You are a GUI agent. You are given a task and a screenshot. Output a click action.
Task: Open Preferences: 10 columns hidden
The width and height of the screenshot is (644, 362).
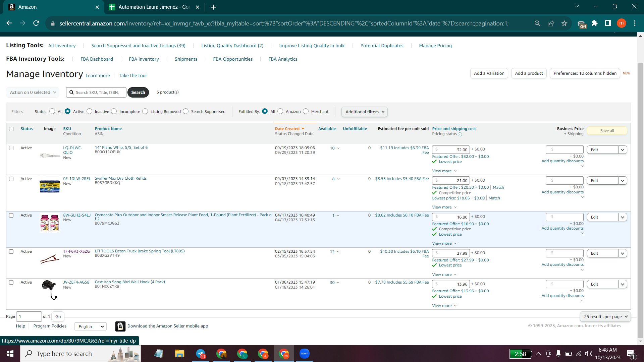click(x=585, y=73)
